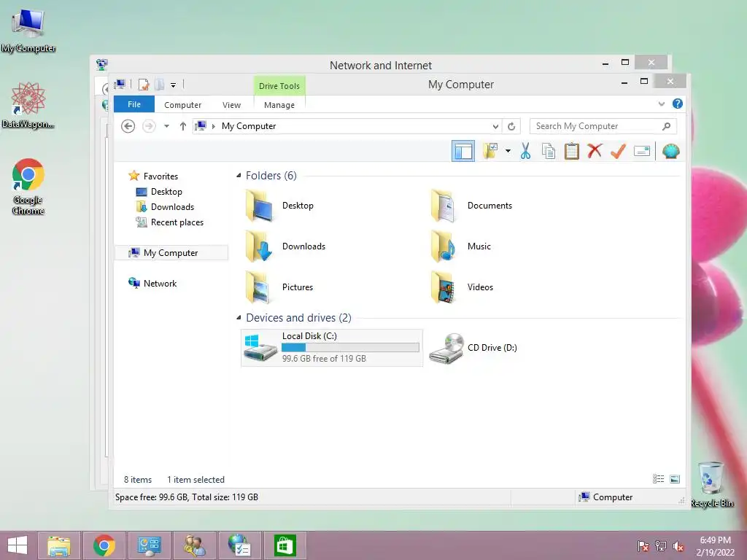
Task: Select My Computer in the navigation pane
Action: [171, 253]
